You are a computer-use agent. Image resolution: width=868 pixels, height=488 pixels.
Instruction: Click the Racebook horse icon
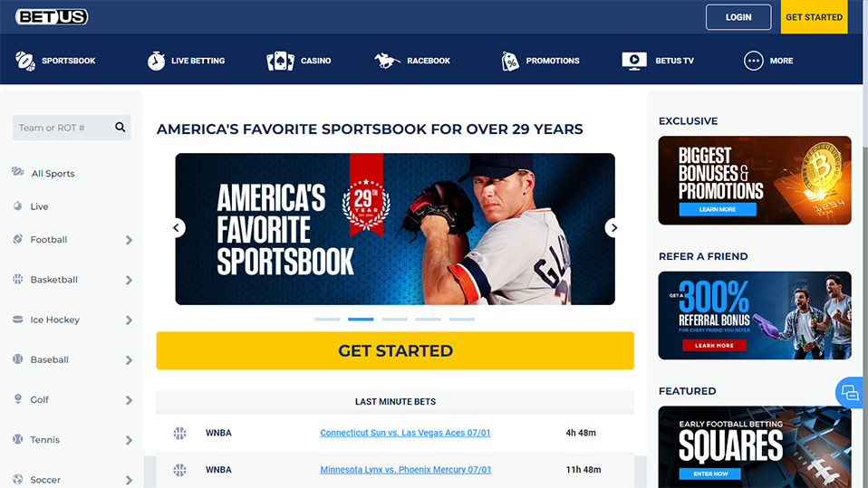(387, 61)
